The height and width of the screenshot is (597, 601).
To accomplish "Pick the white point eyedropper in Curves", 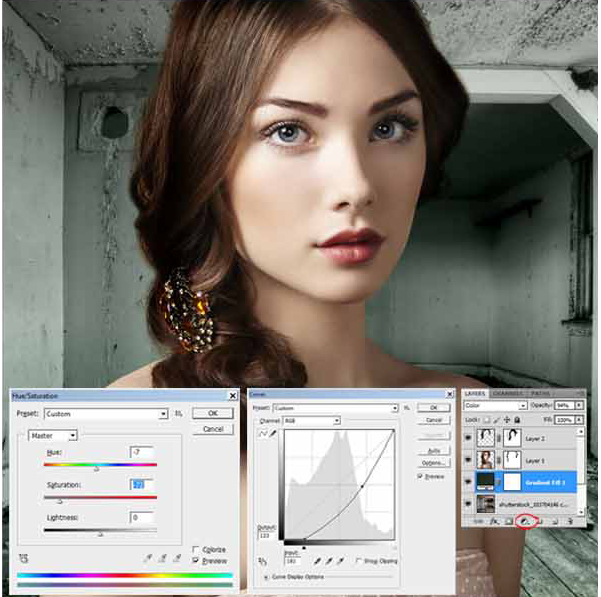I will tap(340, 561).
